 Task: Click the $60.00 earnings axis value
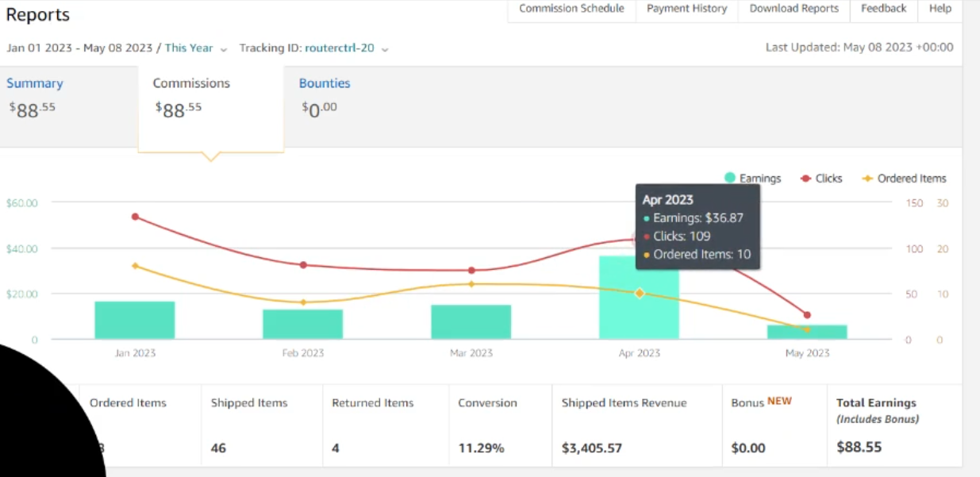[22, 203]
